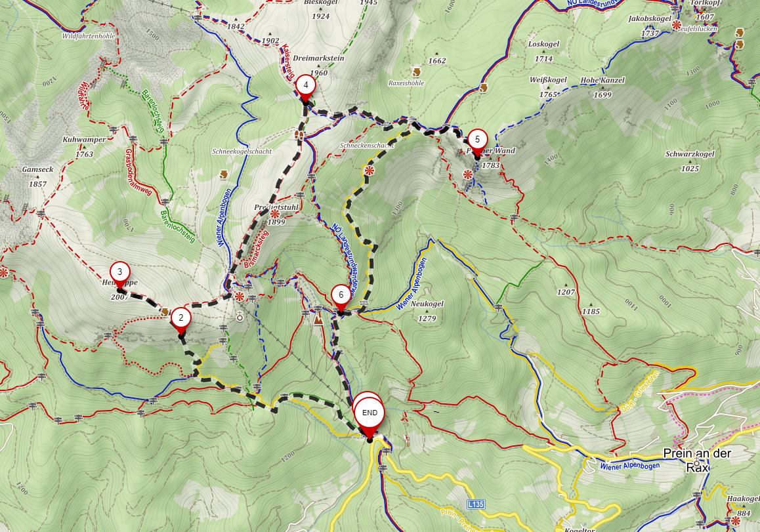The width and height of the screenshot is (760, 532).
Task: Select the Gamseck 1857 peak label
Action: [x=38, y=176]
